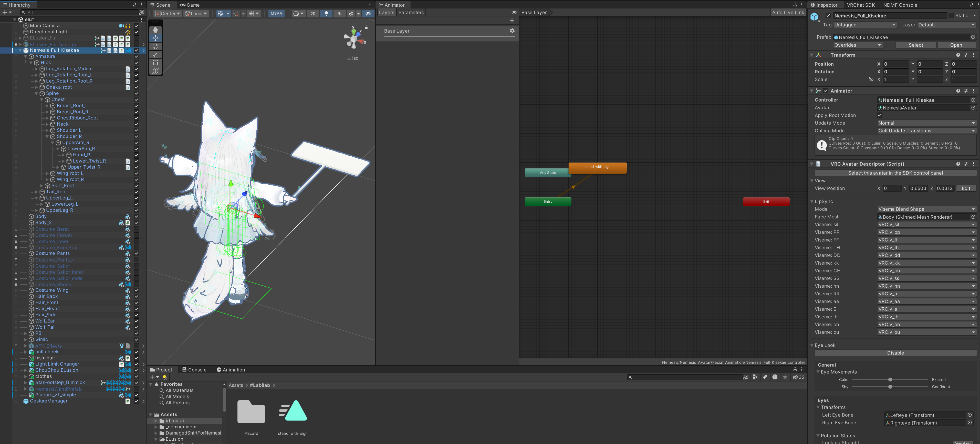Select the Hand view tool

point(155,30)
